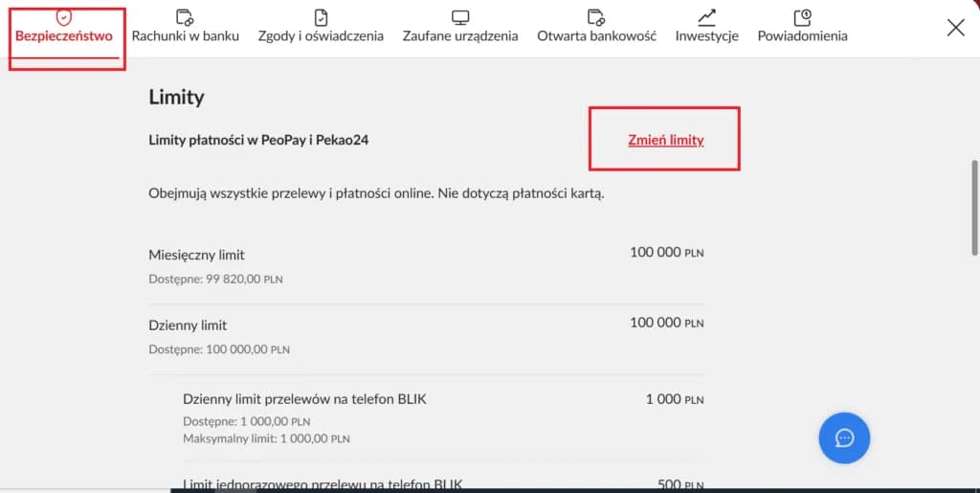Open the Otwarta bankowość tab label
The height and width of the screenshot is (493, 980).
tap(596, 36)
